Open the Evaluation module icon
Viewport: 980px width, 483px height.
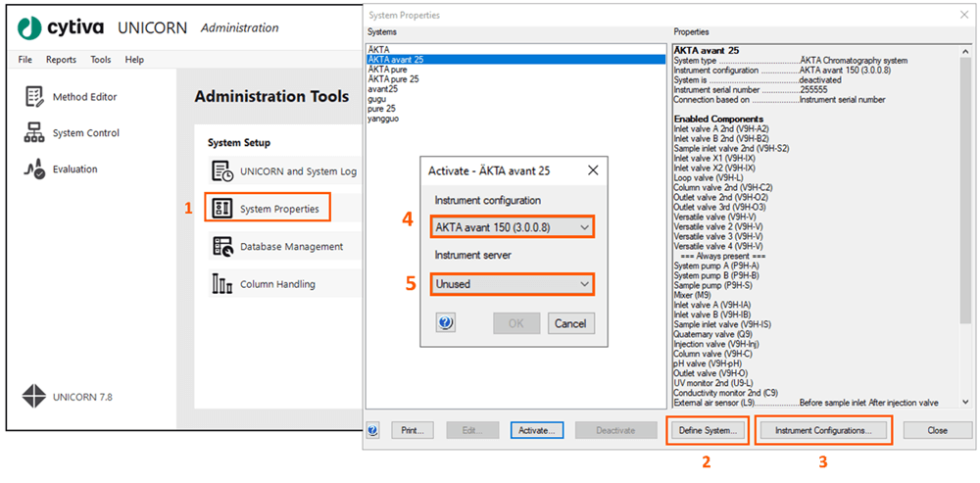35,169
